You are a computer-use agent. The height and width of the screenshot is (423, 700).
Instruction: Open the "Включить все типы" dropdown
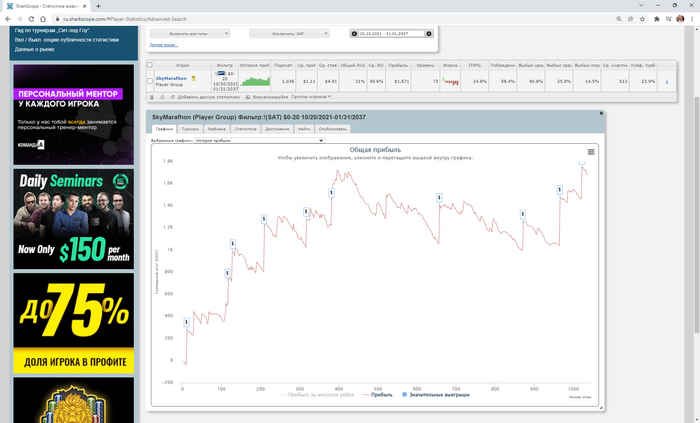pyautogui.click(x=190, y=33)
